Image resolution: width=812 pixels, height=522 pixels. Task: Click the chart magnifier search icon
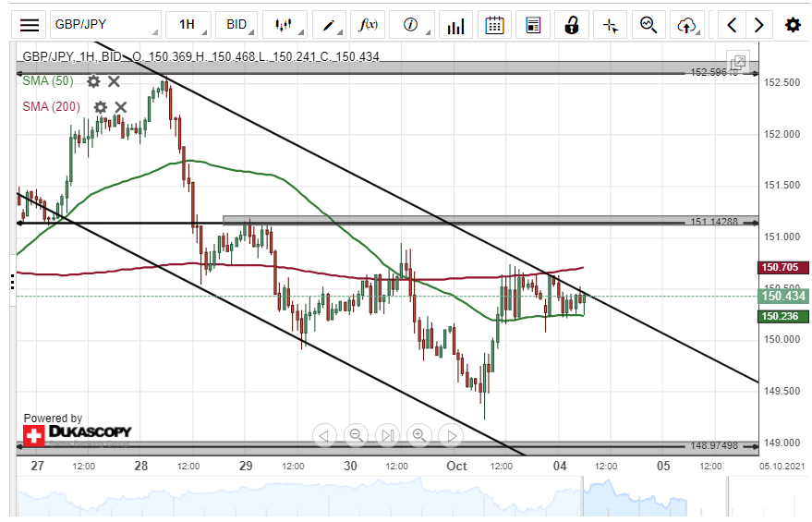pos(648,24)
